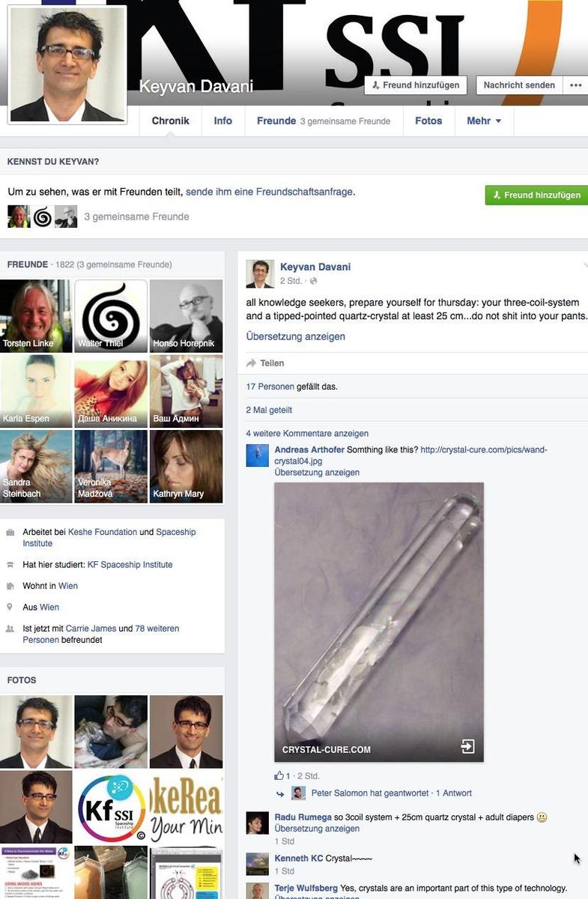Image resolution: width=588 pixels, height=899 pixels.
Task: Open Honso Horepnik friend thumbnail
Action: (x=186, y=316)
